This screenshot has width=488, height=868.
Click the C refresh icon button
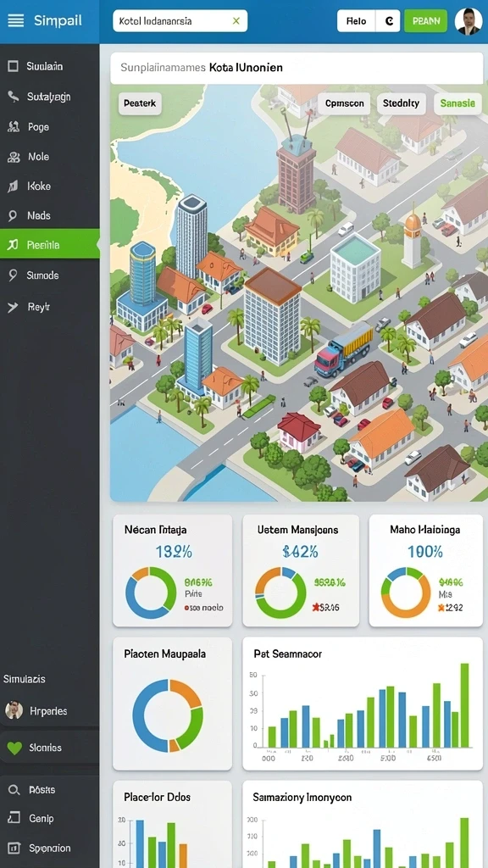(x=388, y=21)
